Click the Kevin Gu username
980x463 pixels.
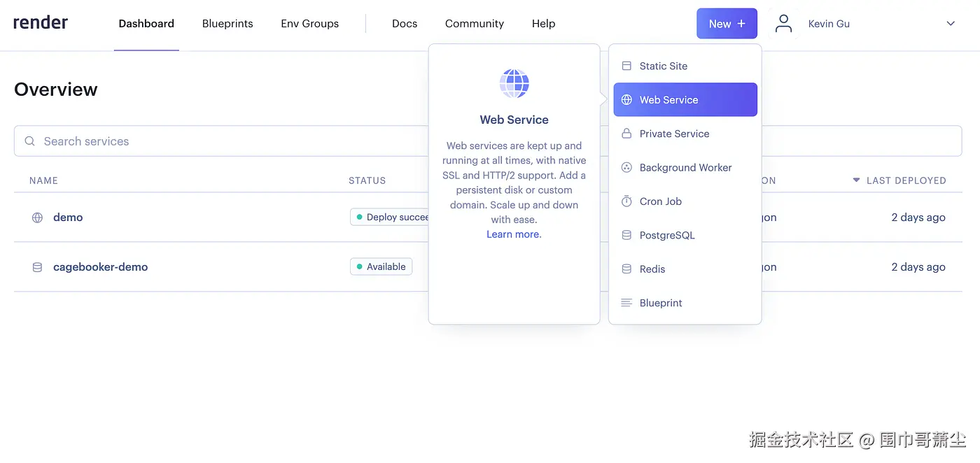[829, 24]
